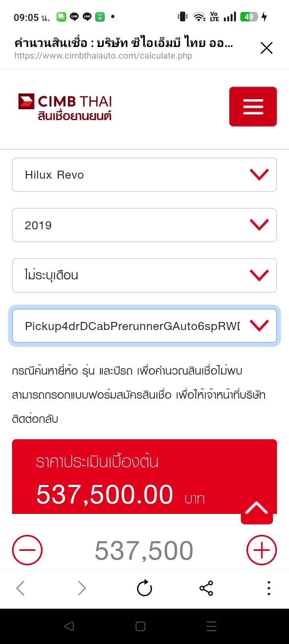Reload the page
Viewport: 289px width, 644px height.
point(144,589)
